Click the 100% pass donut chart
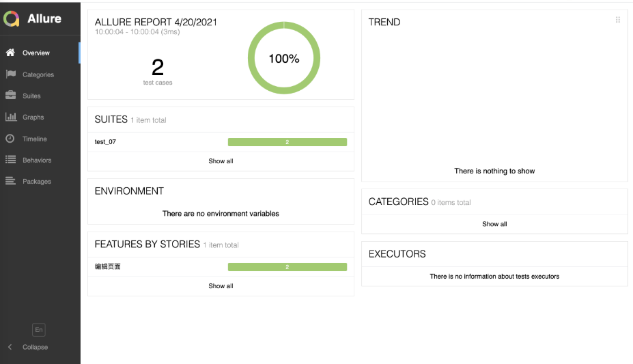The height and width of the screenshot is (364, 633). click(x=284, y=58)
